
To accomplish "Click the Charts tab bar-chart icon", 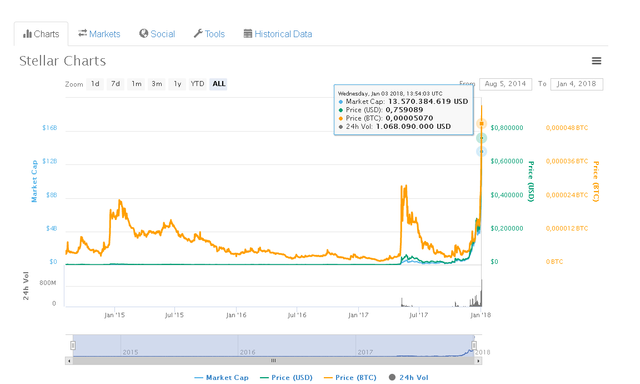I will 27,34.
